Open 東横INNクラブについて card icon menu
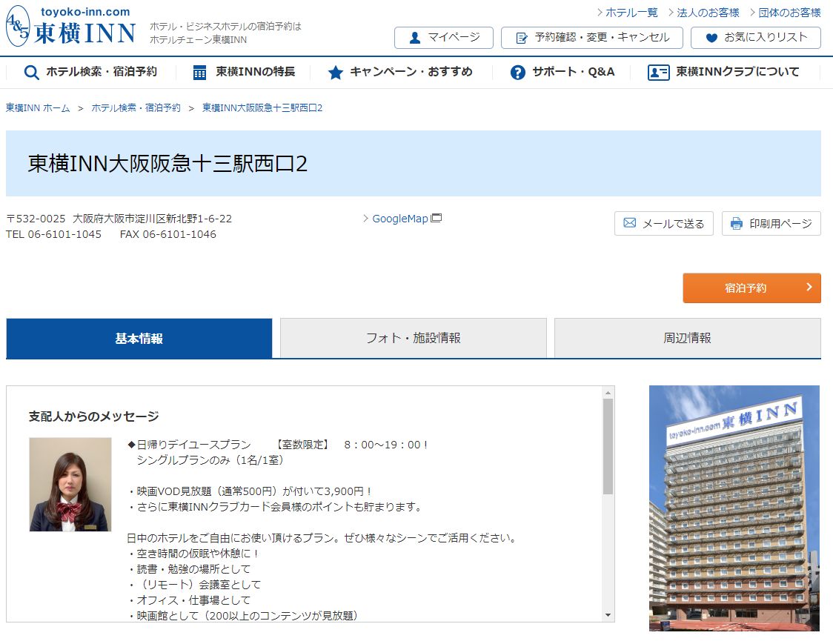Image resolution: width=833 pixels, height=644 pixels. 723,72
